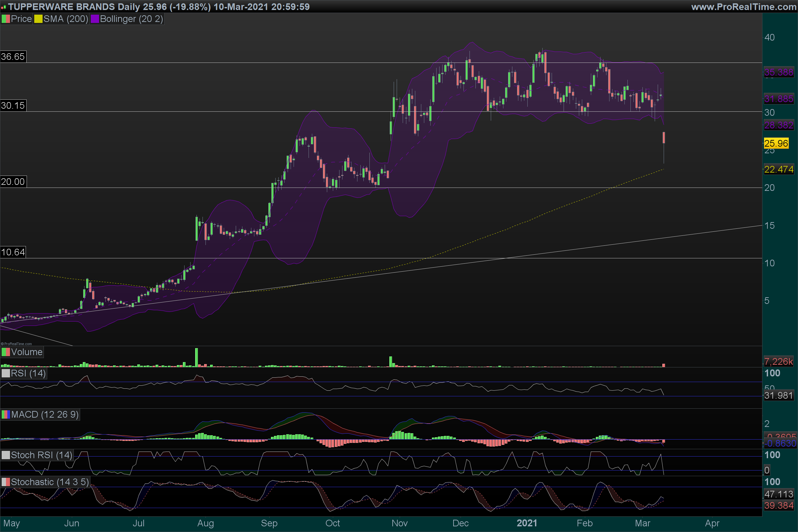Click the 7,226k volume value tag
This screenshot has height=532, width=798.
(x=778, y=362)
